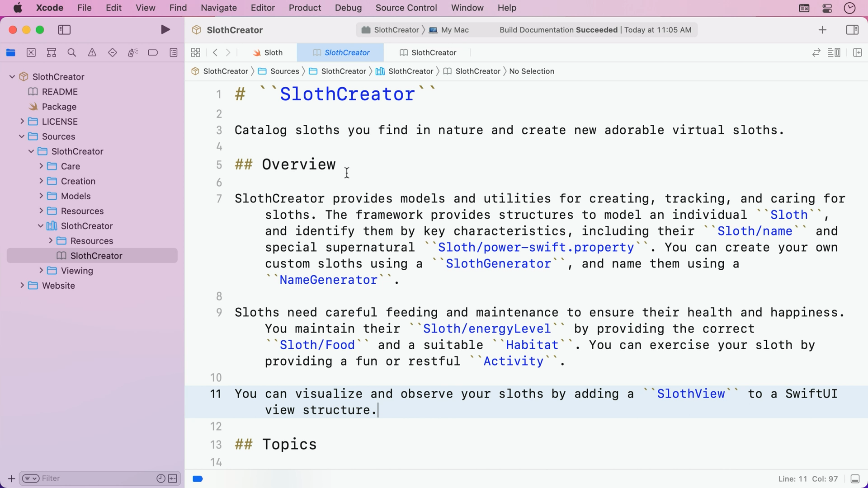Click the ## Topics heading line
The width and height of the screenshot is (868, 488).
276,445
